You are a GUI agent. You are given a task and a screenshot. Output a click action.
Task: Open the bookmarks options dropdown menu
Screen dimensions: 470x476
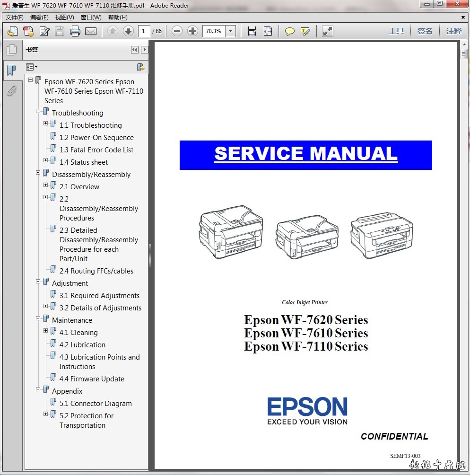tap(32, 67)
